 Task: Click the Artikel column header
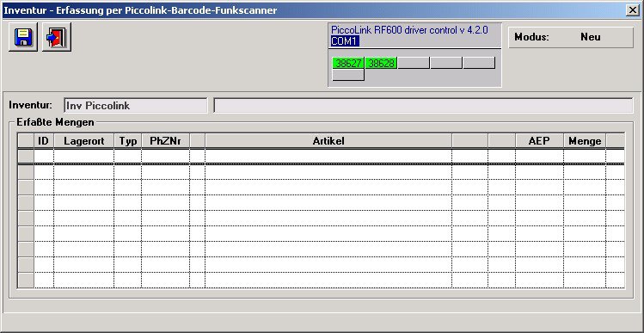328,141
